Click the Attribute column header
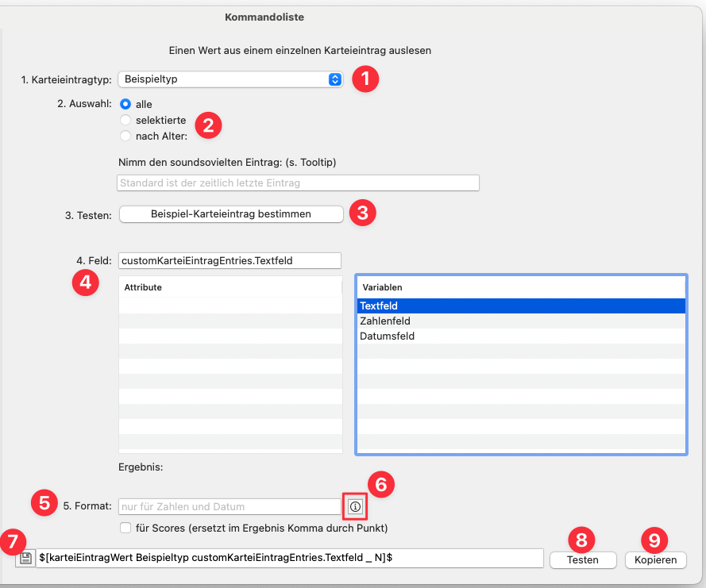This screenshot has height=588, width=706. coord(230,287)
